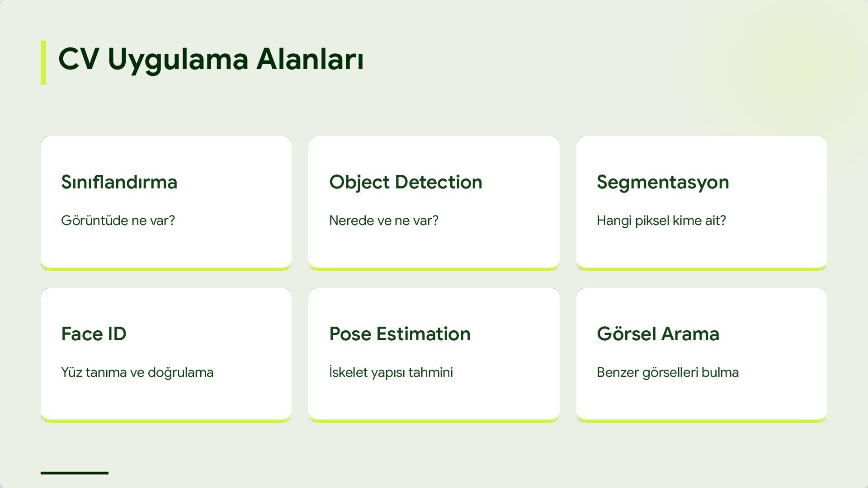
Task: Click the dark line at bottom left
Action: coord(75,473)
